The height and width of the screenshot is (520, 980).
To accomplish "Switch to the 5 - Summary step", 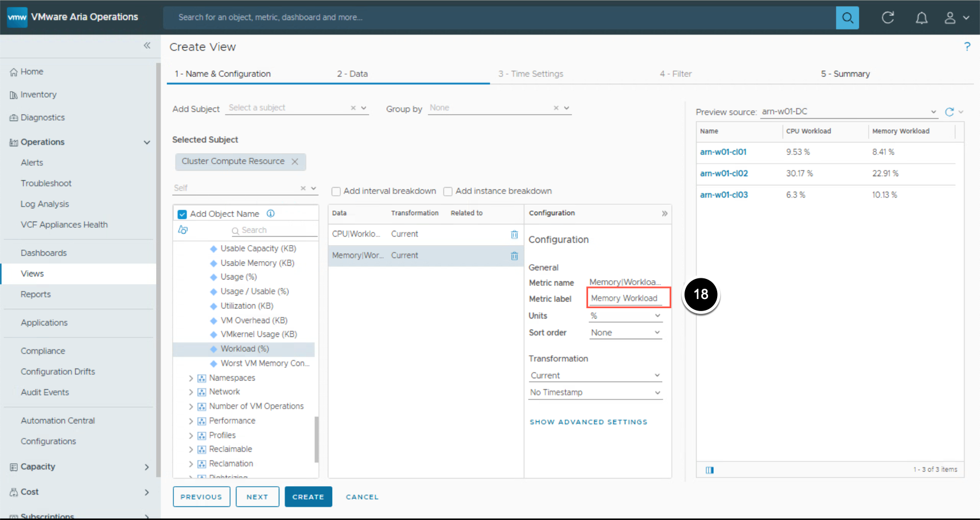I will tap(845, 74).
